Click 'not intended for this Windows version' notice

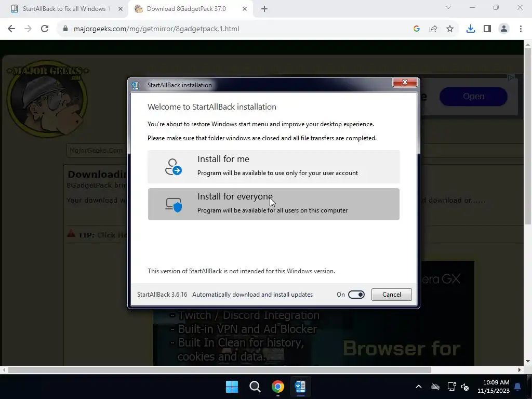coord(241,271)
